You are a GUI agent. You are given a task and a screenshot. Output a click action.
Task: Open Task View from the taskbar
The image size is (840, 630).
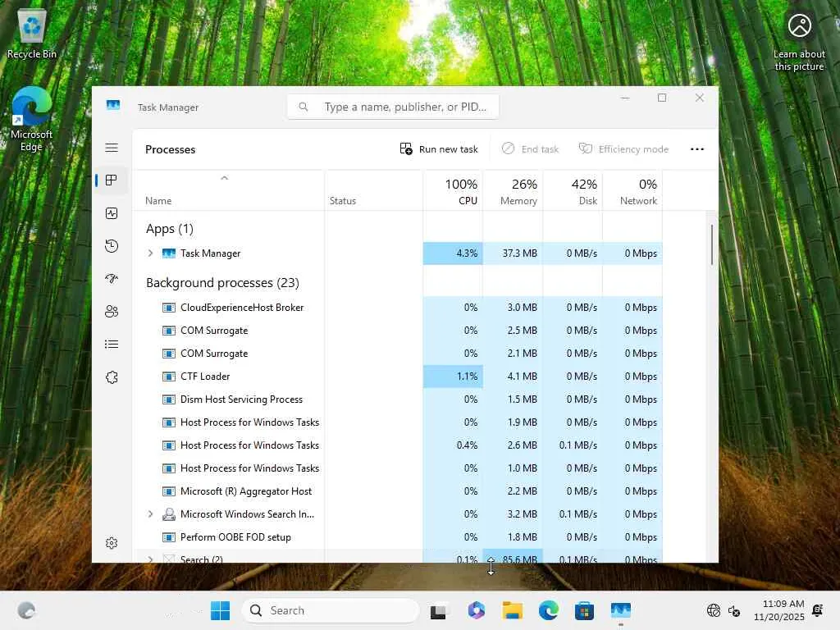point(438,610)
